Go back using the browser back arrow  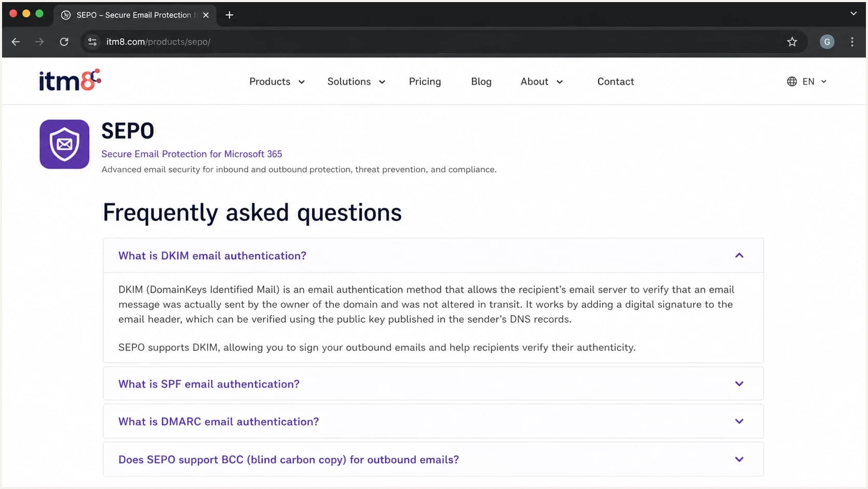[16, 42]
